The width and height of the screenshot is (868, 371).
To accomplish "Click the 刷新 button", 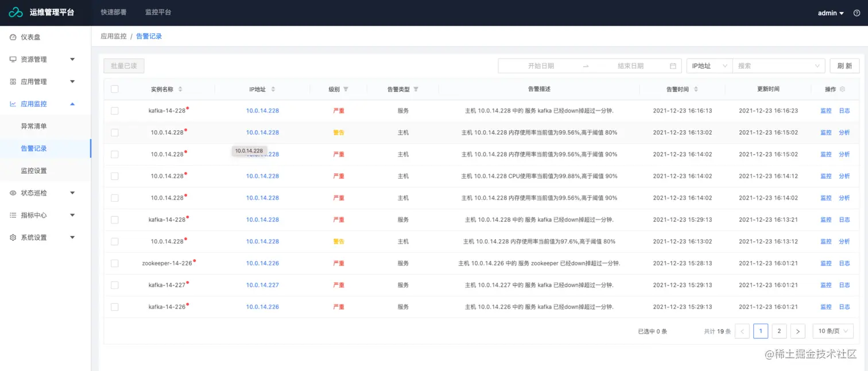I will tap(844, 66).
